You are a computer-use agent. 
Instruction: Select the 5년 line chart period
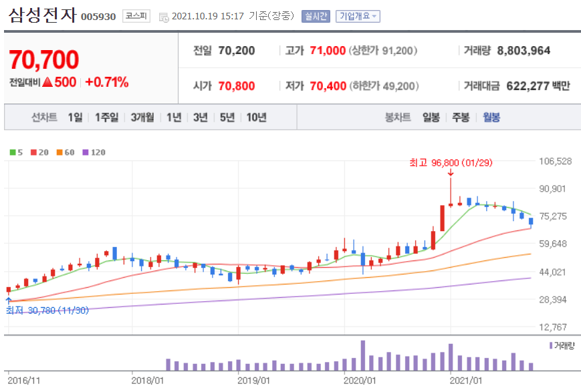tap(227, 118)
